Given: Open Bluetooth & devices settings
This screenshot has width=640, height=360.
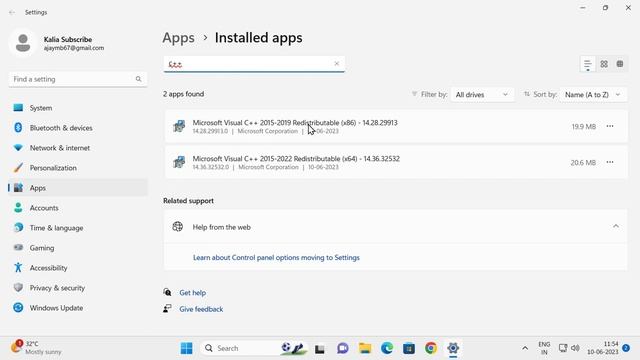Looking at the screenshot, I should (78, 128).
